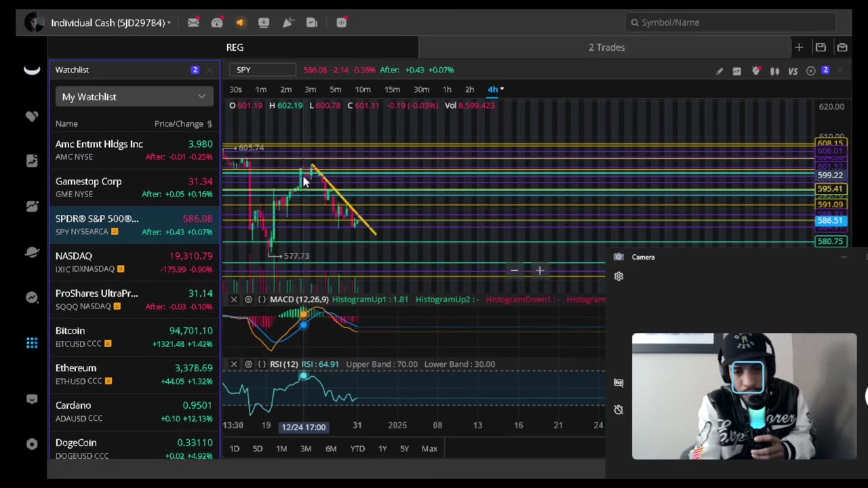Select the 2h chart interval
868x488 pixels.
coord(469,89)
